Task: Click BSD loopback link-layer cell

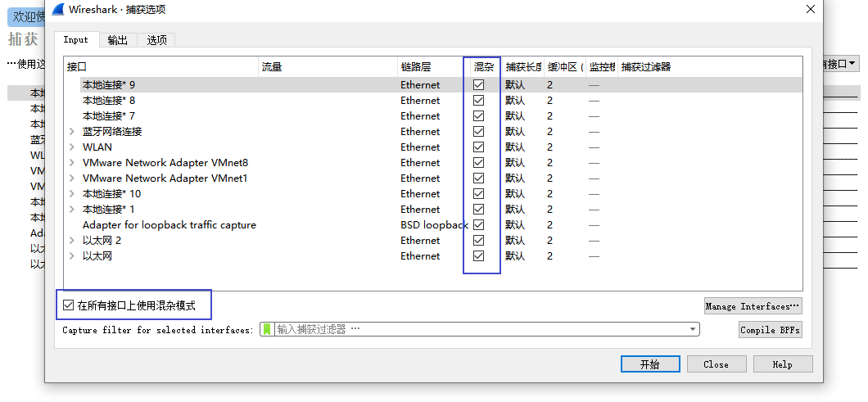Action: click(x=435, y=225)
